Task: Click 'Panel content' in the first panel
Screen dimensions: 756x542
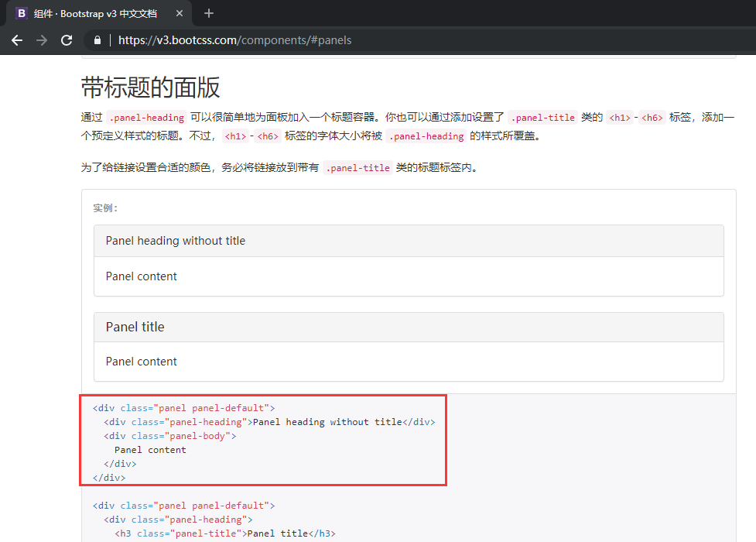Action: pyautogui.click(x=142, y=276)
